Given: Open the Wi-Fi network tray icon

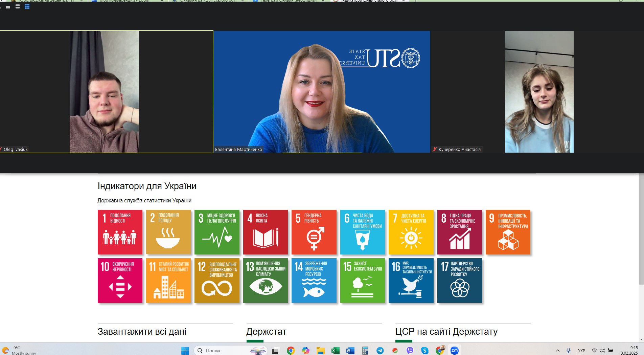Looking at the screenshot, I should [x=594, y=351].
